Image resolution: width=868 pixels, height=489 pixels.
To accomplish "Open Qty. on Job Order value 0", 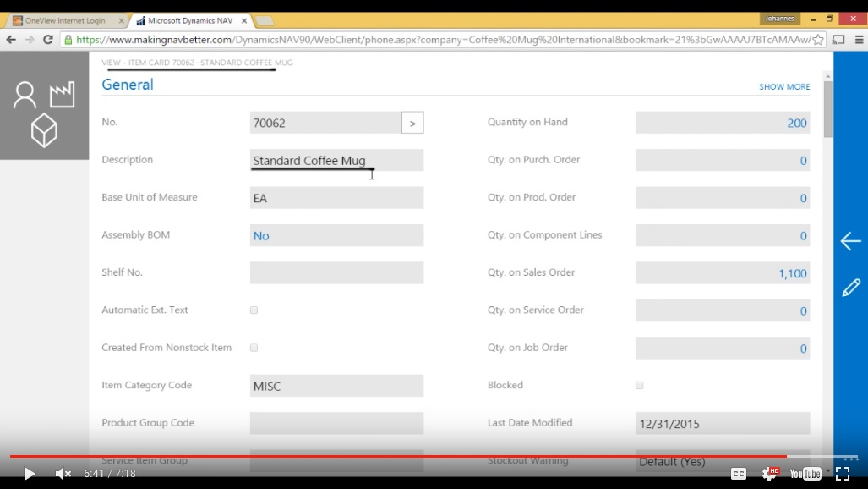I will (803, 349).
